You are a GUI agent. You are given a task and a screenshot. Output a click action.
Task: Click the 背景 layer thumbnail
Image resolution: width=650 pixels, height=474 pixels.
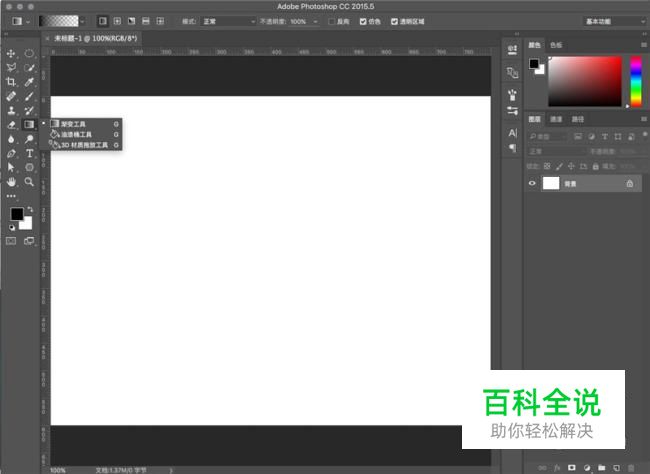[551, 184]
